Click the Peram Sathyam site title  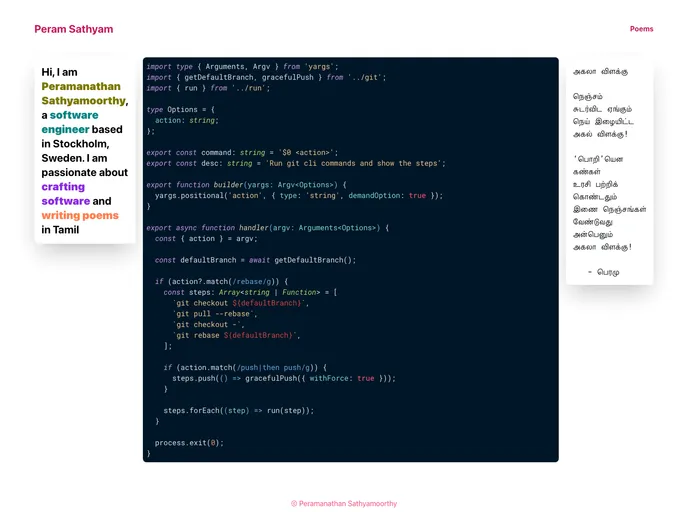73,29
